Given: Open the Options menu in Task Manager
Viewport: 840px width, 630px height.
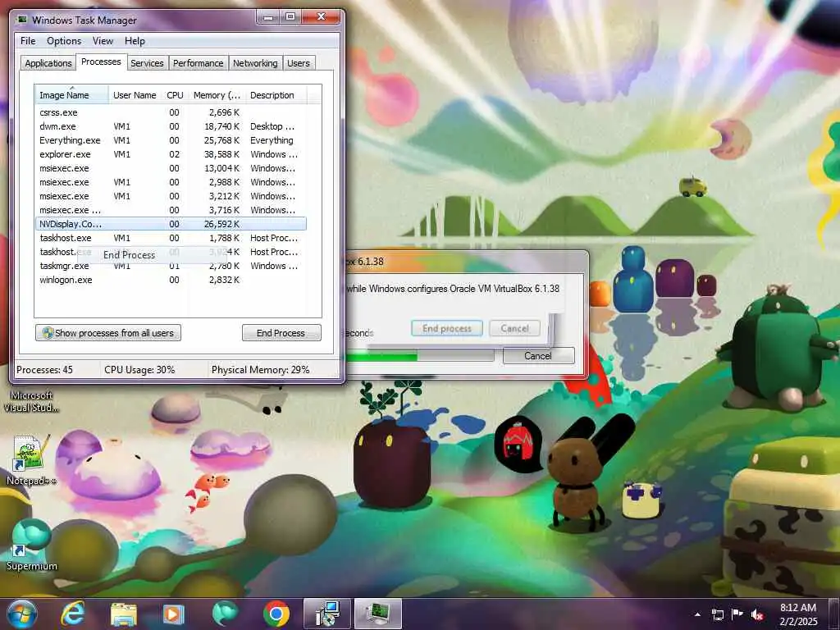Looking at the screenshot, I should pos(64,41).
